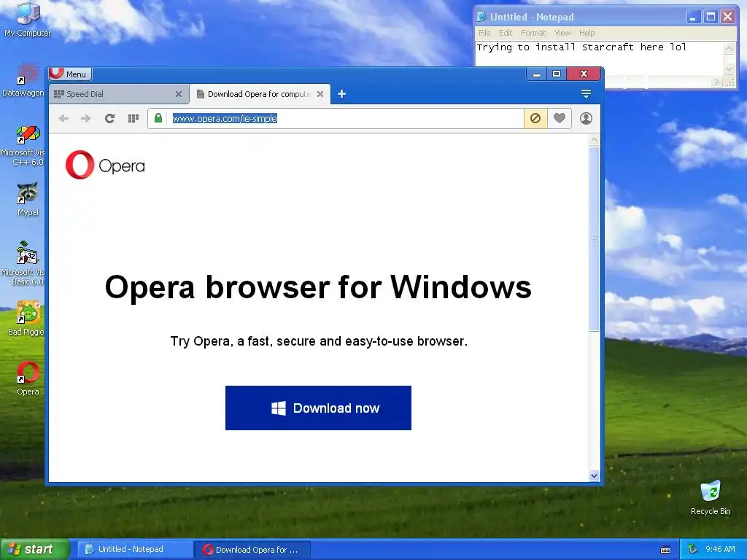Click the Download now button
The height and width of the screenshot is (560, 747).
click(x=318, y=408)
